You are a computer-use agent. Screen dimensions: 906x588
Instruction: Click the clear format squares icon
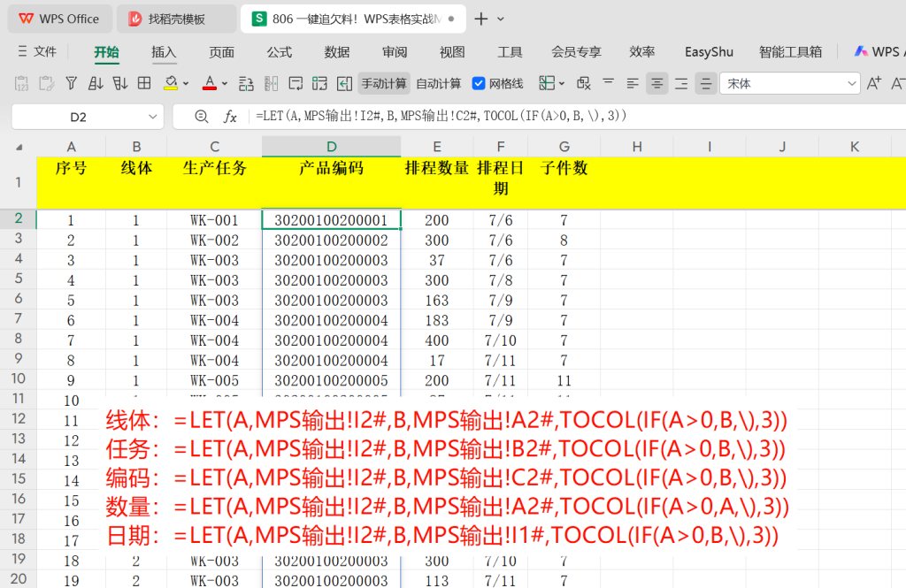coord(584,84)
